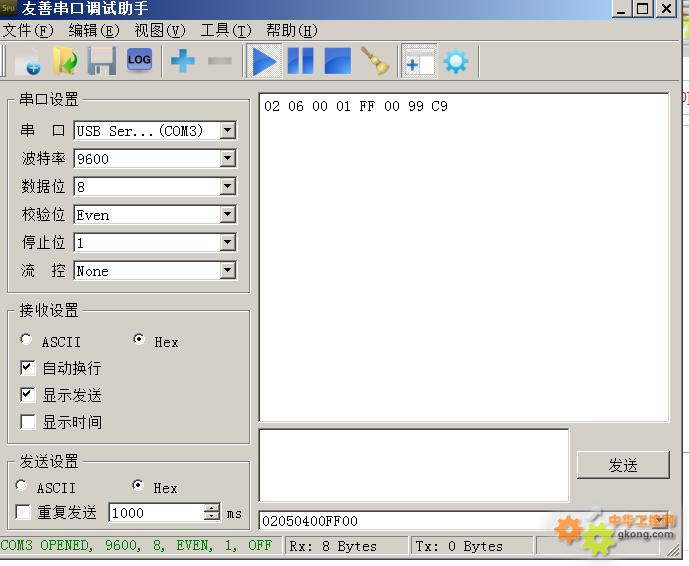The image size is (689, 566).
Task: Expand the 波特率 9600 dropdown
Action: [228, 158]
